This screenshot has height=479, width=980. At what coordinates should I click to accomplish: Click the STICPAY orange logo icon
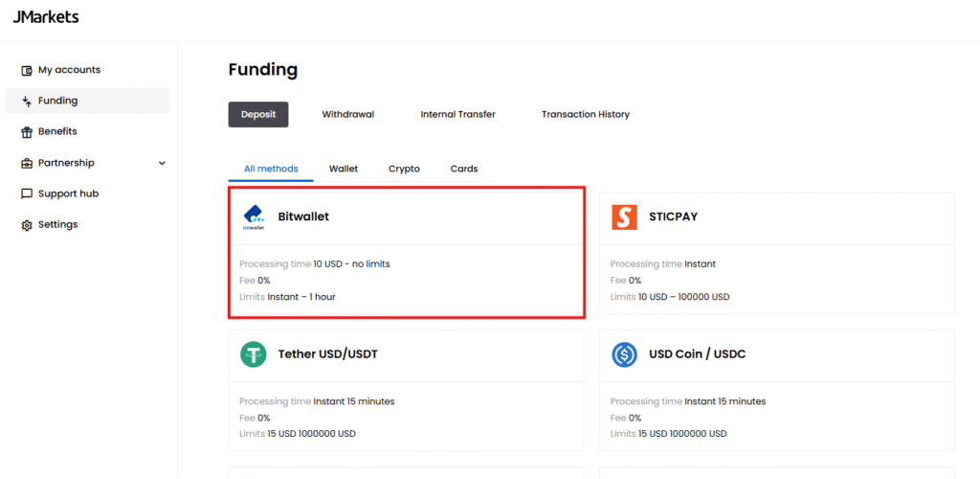(x=624, y=217)
